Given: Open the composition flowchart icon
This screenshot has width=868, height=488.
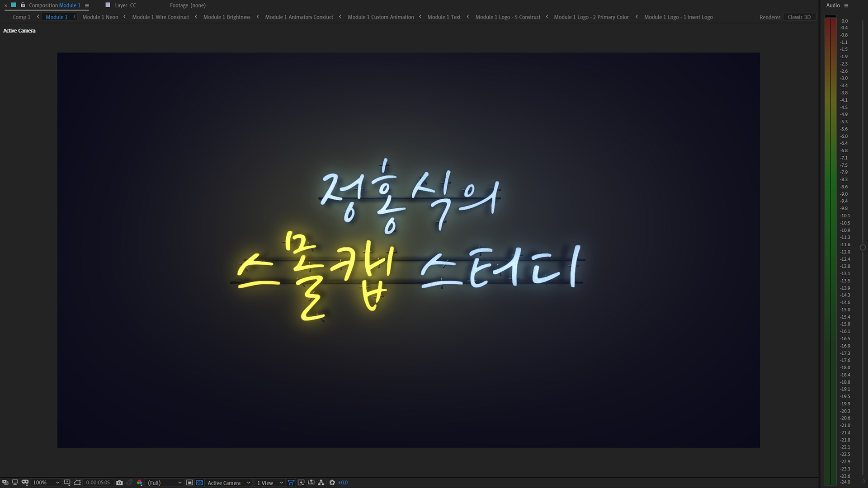Looking at the screenshot, I should point(321,483).
